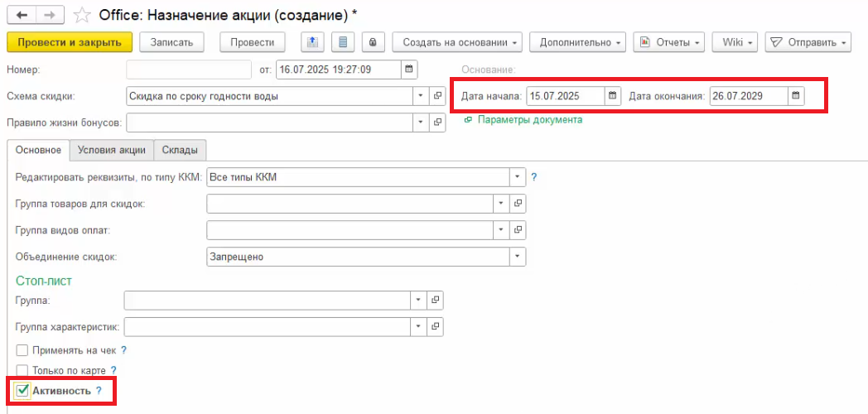Open calendar picker for Дата начала
Viewport: 868px width, 414px height.
point(612,96)
